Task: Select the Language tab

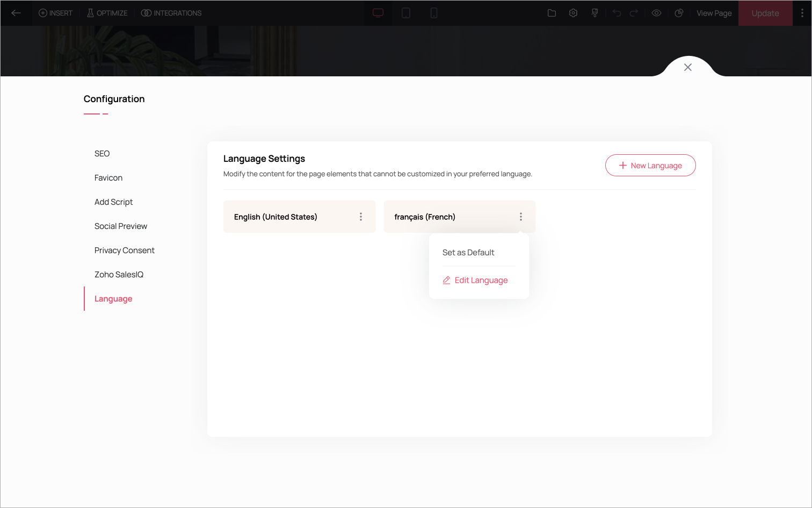Action: coord(113,299)
